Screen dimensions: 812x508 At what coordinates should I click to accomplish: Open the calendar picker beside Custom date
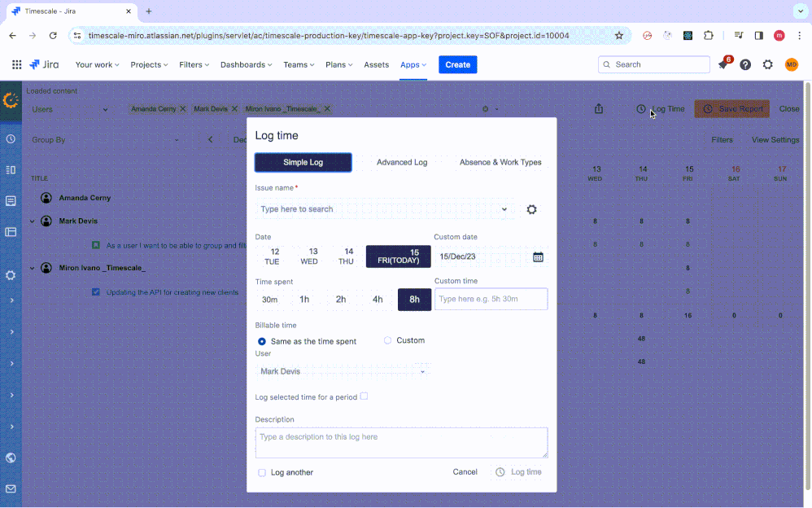point(537,256)
